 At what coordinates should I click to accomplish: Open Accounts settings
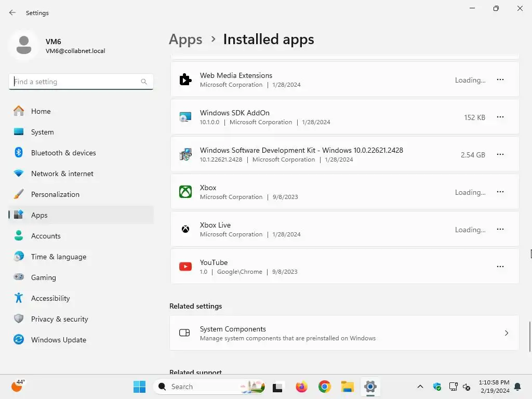[81, 236]
